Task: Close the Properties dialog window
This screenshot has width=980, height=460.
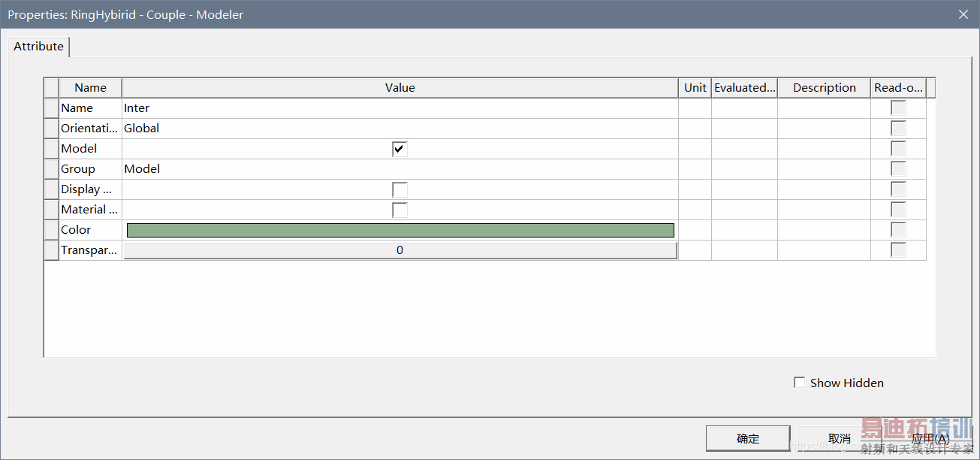Action: point(963,14)
